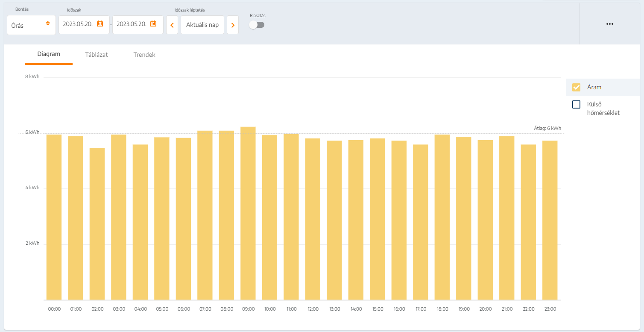Uncheck the Áram series checkbox
Image resolution: width=644 pixels, height=332 pixels.
pos(576,87)
